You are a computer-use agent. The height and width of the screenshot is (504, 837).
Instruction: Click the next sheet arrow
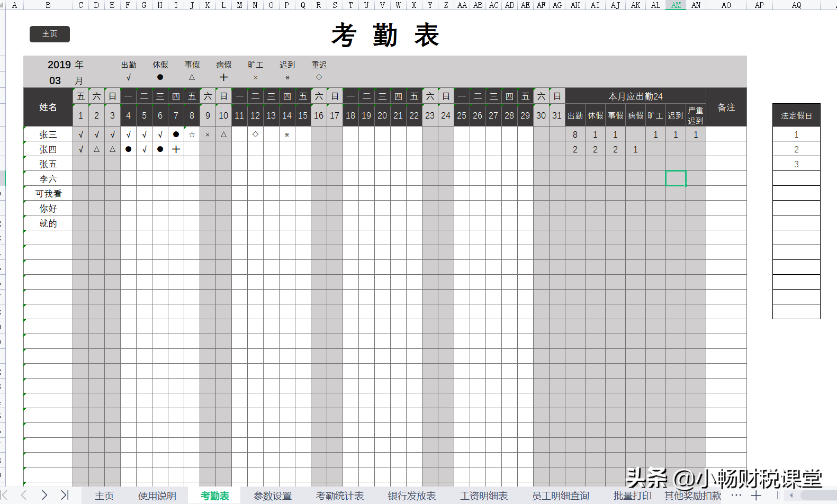44,495
